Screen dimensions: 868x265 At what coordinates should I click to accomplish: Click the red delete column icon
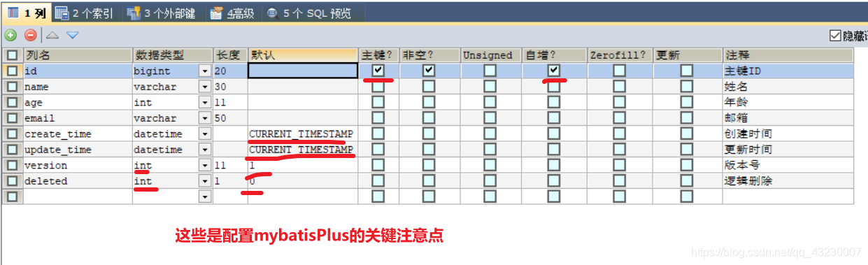pos(30,35)
